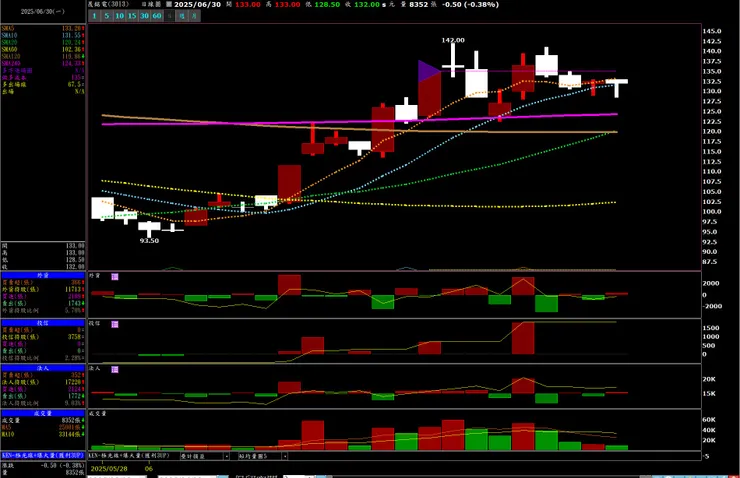Select the blue 成交量 panel header
The image size is (740, 478).
(x=43, y=413)
